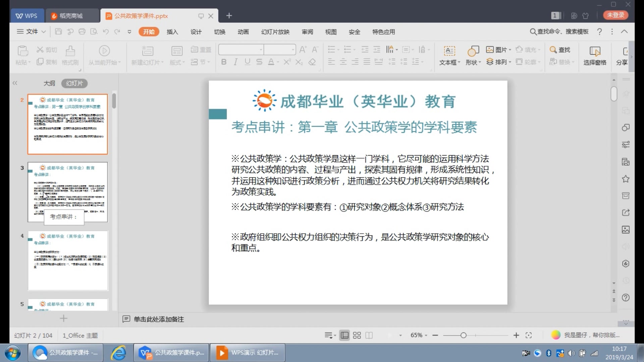Click the 查找 find button
Image resolution: width=644 pixels, height=362 pixels.
(x=560, y=50)
